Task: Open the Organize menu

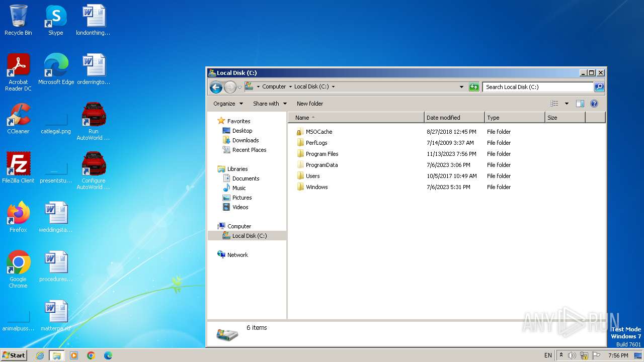Action: pyautogui.click(x=228, y=104)
